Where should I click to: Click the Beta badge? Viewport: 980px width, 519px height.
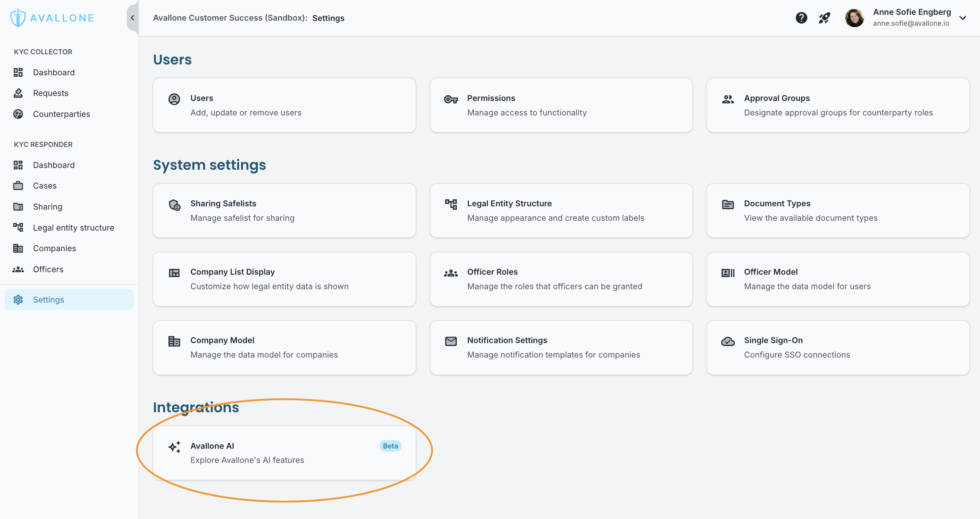coord(390,446)
